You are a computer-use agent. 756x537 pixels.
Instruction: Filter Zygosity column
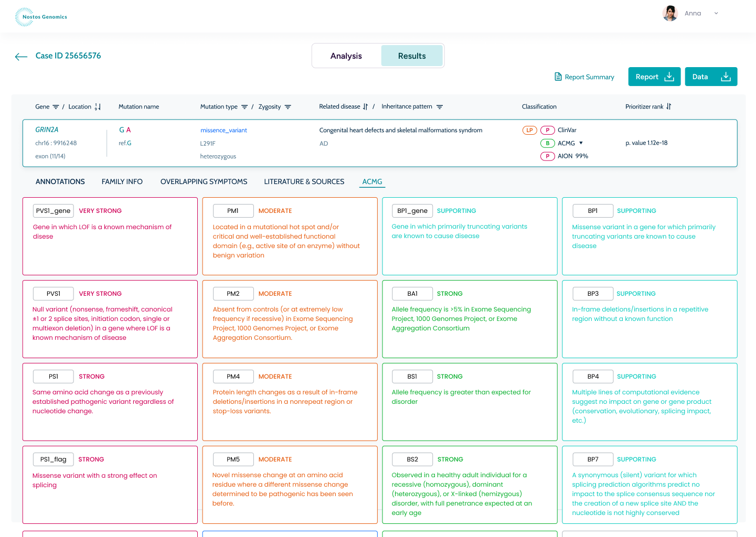288,107
